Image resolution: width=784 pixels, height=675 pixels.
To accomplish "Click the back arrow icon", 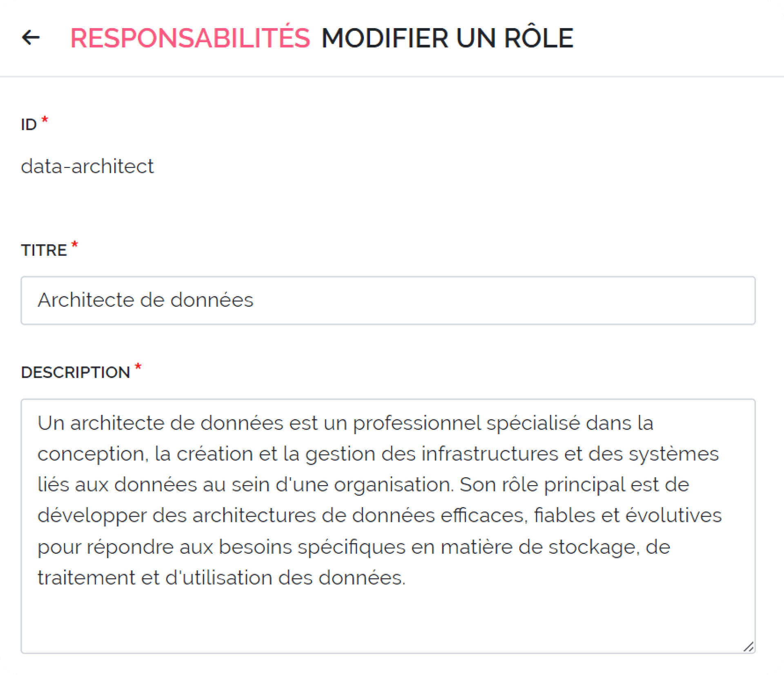I will tap(31, 38).
